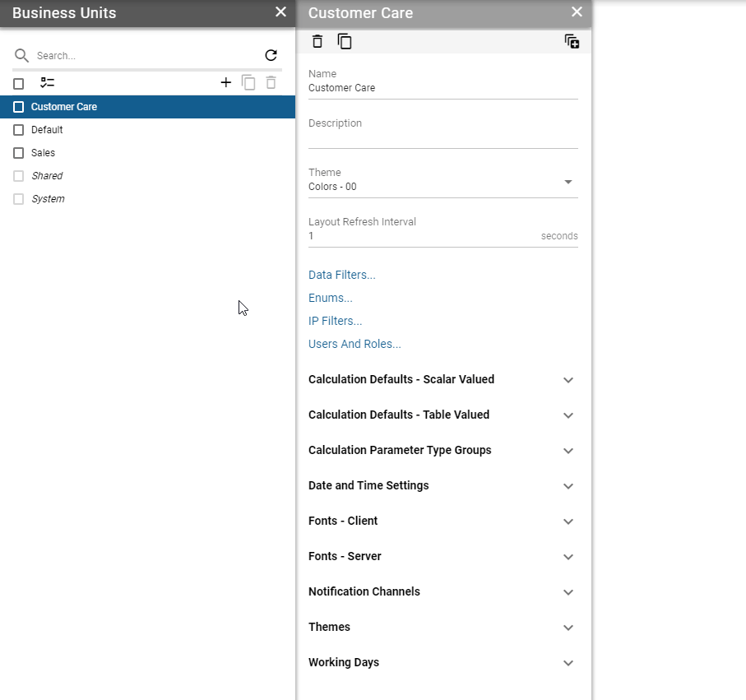Open Data Filters settings

click(341, 274)
